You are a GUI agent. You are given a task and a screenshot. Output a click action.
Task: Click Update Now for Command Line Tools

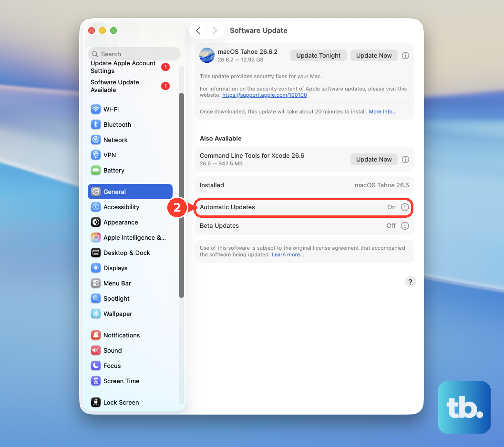pyautogui.click(x=374, y=159)
